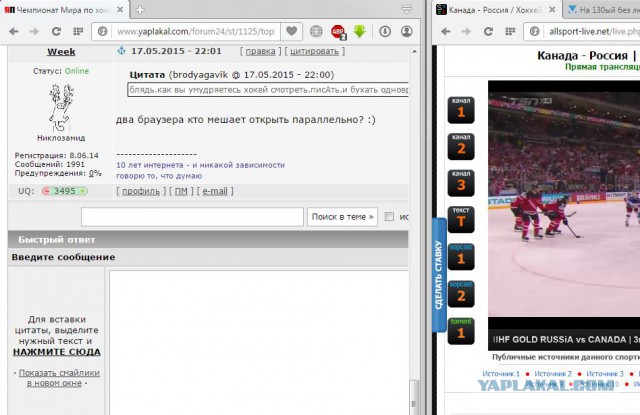The image size is (640, 415).
Task: Select sopcast 1 stream
Action: (461, 257)
